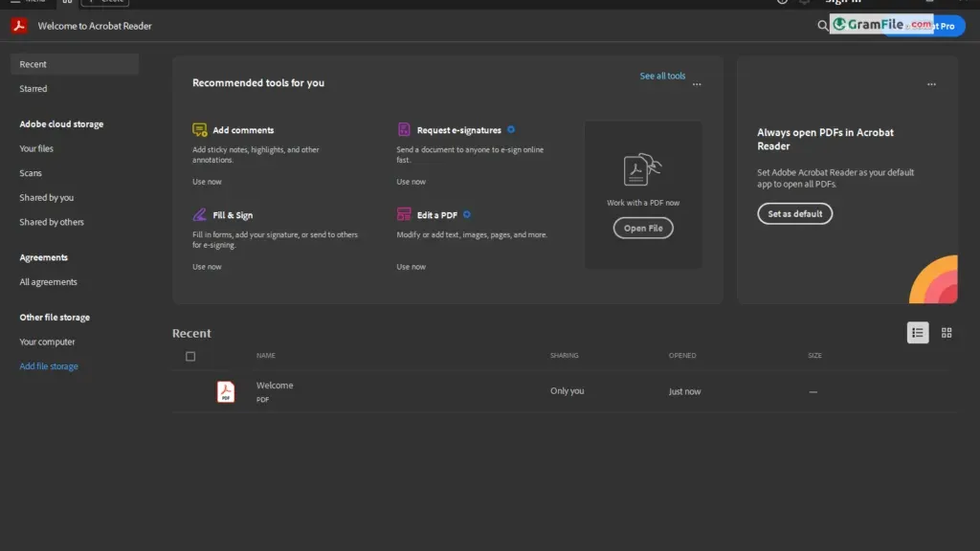Sort by the SHARING column header
The image size is (980, 551).
pos(564,356)
